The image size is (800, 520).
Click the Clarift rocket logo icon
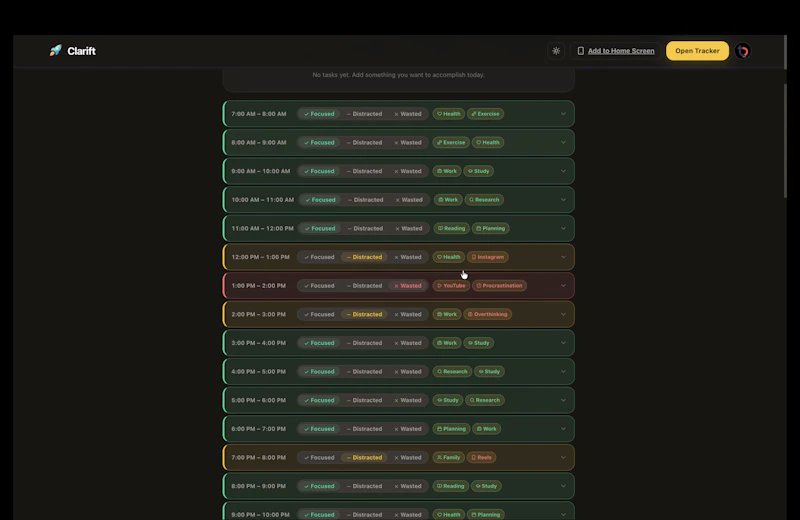[x=55, y=51]
